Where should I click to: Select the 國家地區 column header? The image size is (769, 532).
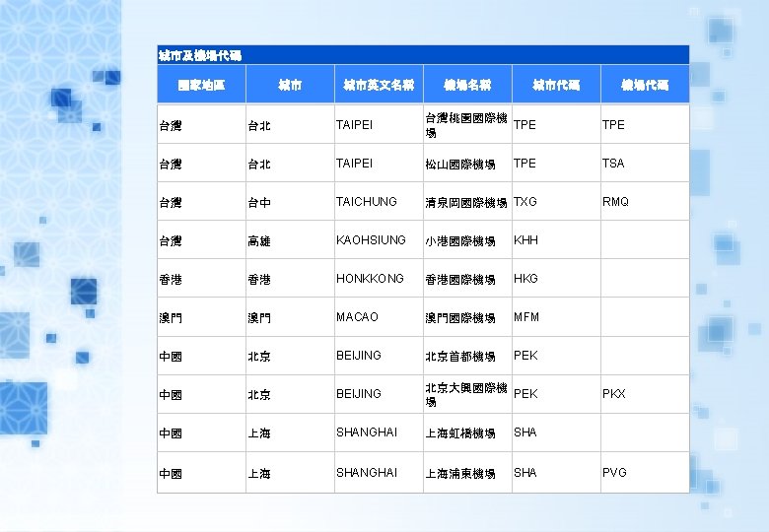point(201,86)
